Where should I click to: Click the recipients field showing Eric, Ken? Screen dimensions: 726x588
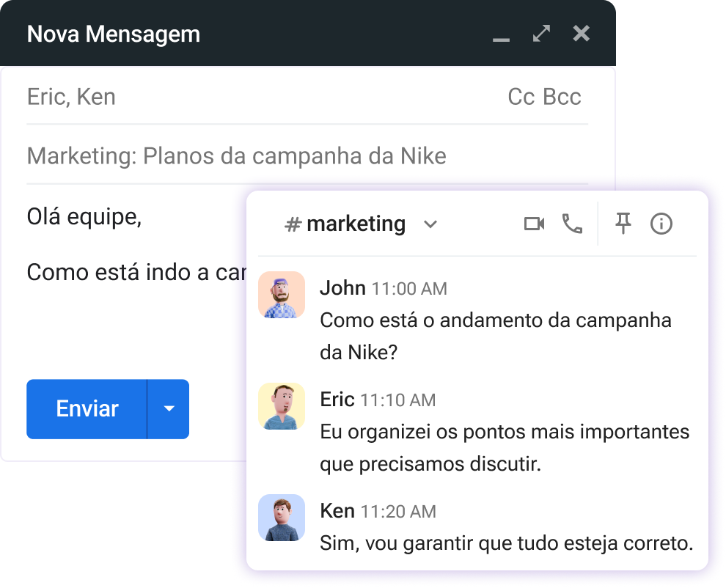point(70,96)
